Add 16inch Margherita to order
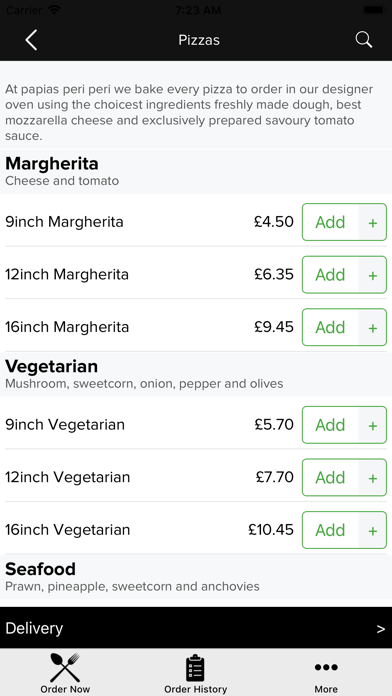The width and height of the screenshot is (392, 696). (x=330, y=328)
